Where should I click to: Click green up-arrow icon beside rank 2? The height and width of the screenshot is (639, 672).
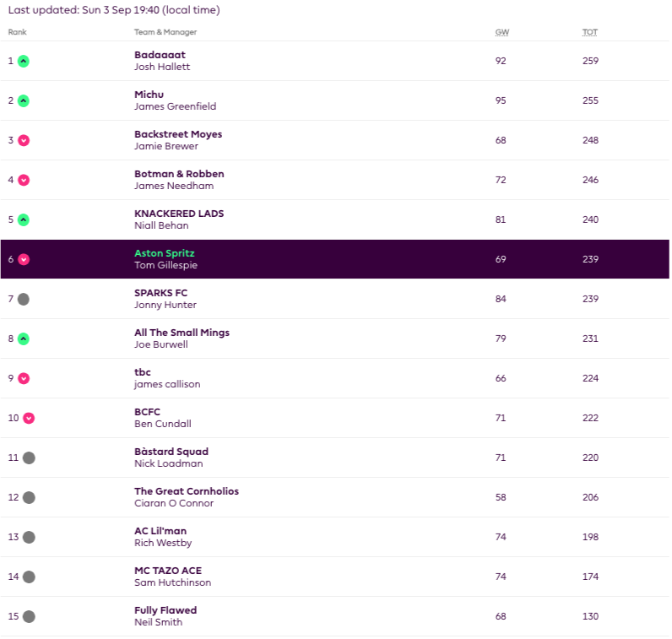pos(24,100)
